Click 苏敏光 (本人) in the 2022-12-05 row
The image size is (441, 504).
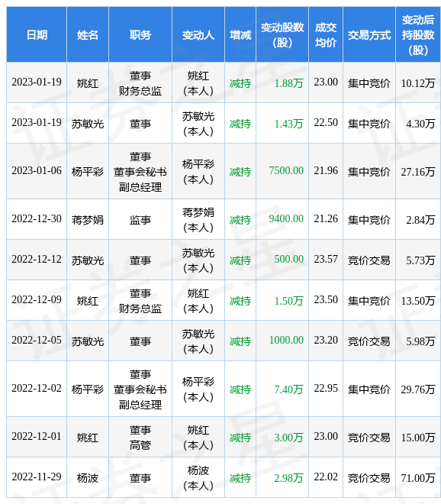coord(198,341)
